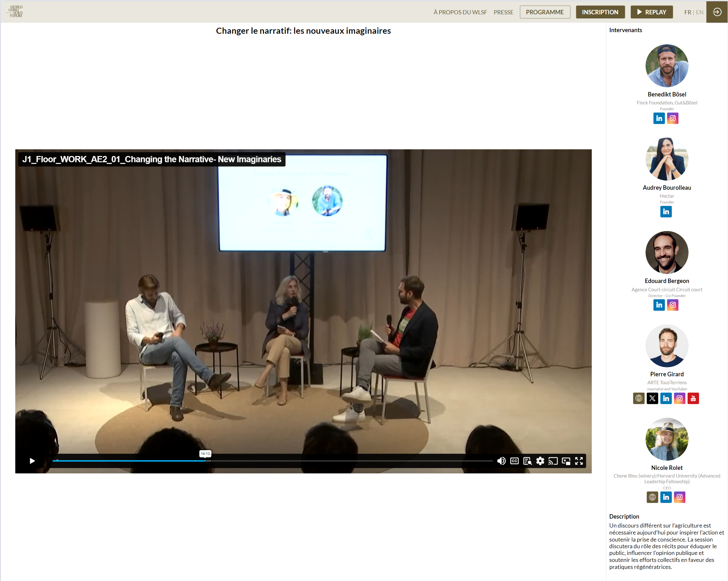Screen dimensions: 728x581
Task: Click the Description heading
Action: [x=624, y=516]
